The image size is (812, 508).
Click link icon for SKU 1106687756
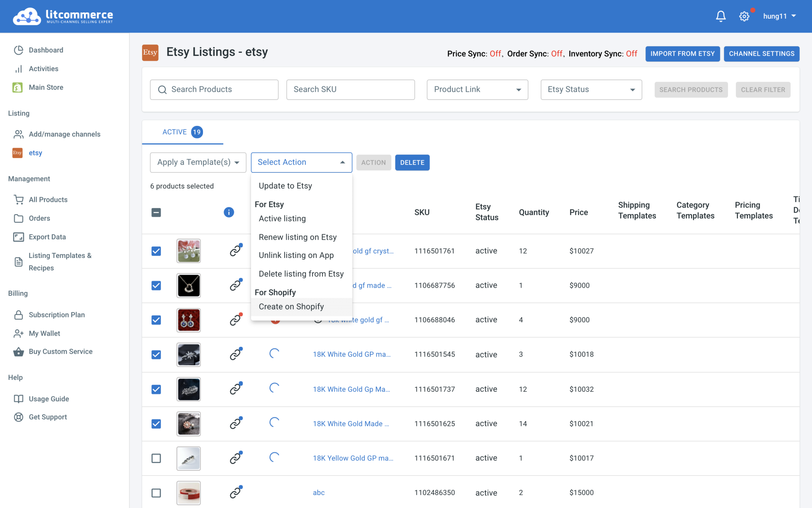pos(236,285)
